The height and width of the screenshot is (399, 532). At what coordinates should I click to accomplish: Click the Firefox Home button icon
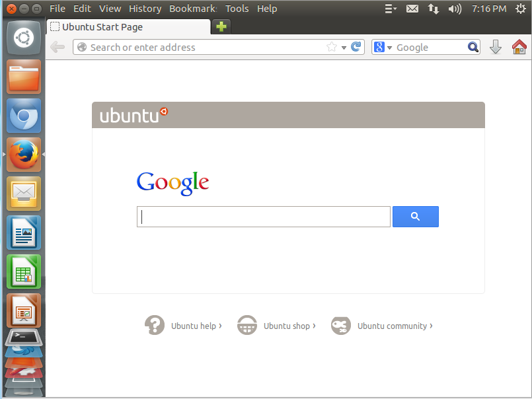[x=519, y=47]
